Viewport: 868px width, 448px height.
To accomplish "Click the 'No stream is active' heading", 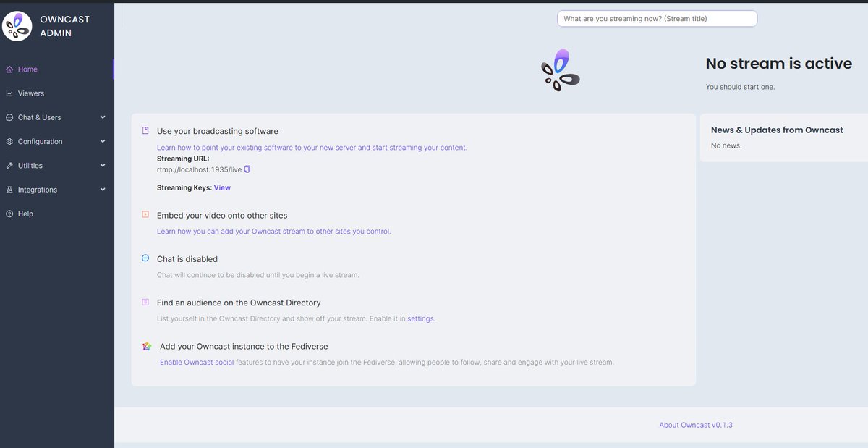I will tap(779, 64).
